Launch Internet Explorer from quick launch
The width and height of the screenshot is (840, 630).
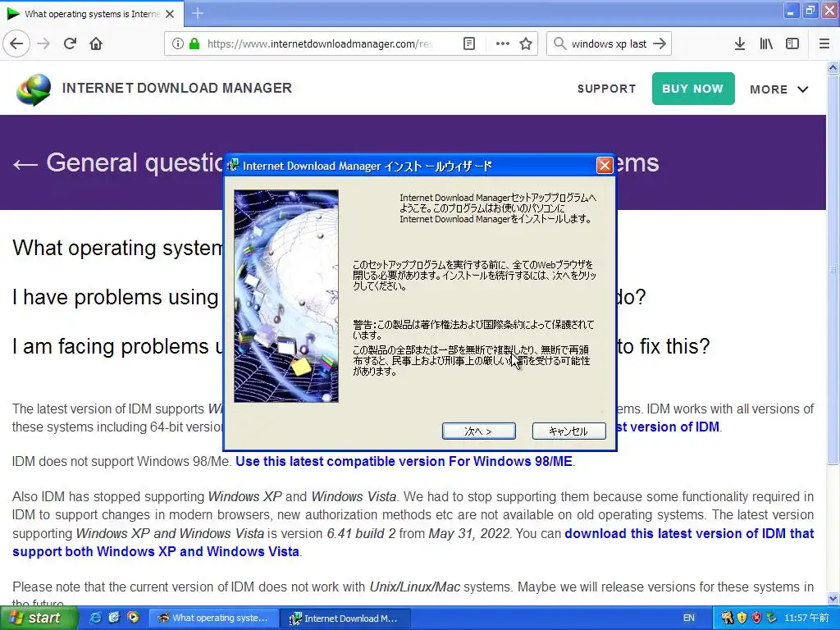[x=95, y=618]
